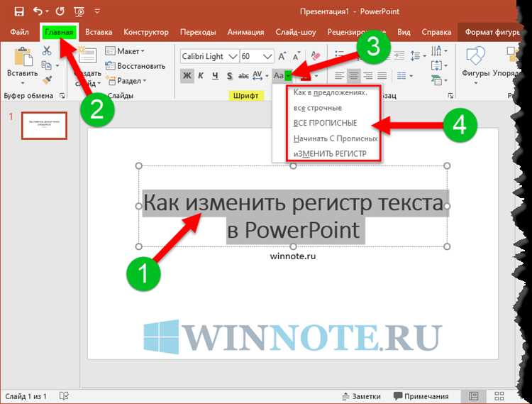Increase font size with the larger A

pyautogui.click(x=282, y=56)
